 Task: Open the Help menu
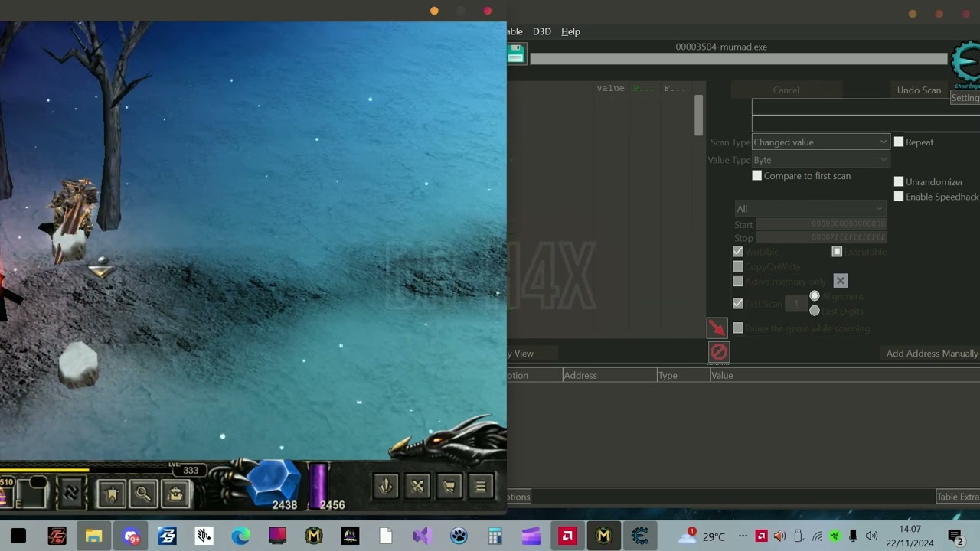click(x=570, y=31)
